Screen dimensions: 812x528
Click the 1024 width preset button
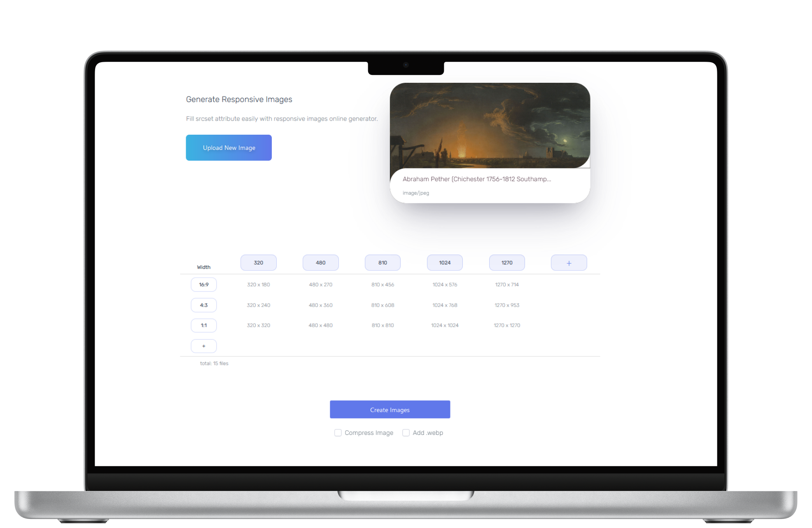tap(445, 262)
